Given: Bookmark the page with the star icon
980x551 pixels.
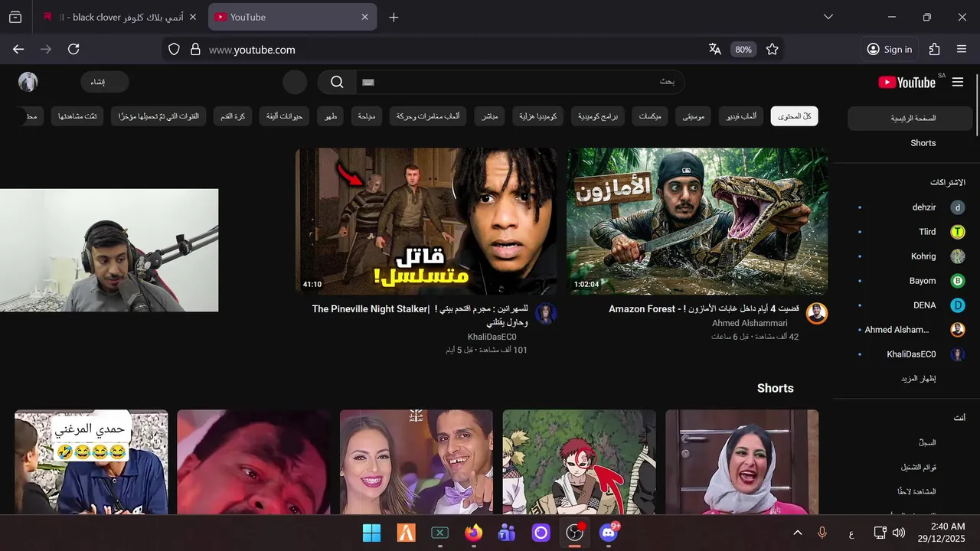Looking at the screenshot, I should [772, 49].
